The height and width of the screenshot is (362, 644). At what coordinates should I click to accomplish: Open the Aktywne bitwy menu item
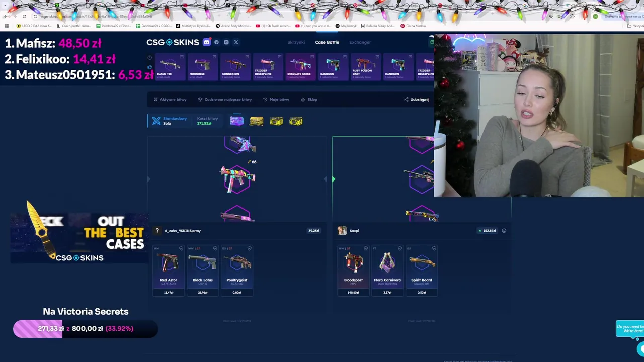point(170,99)
